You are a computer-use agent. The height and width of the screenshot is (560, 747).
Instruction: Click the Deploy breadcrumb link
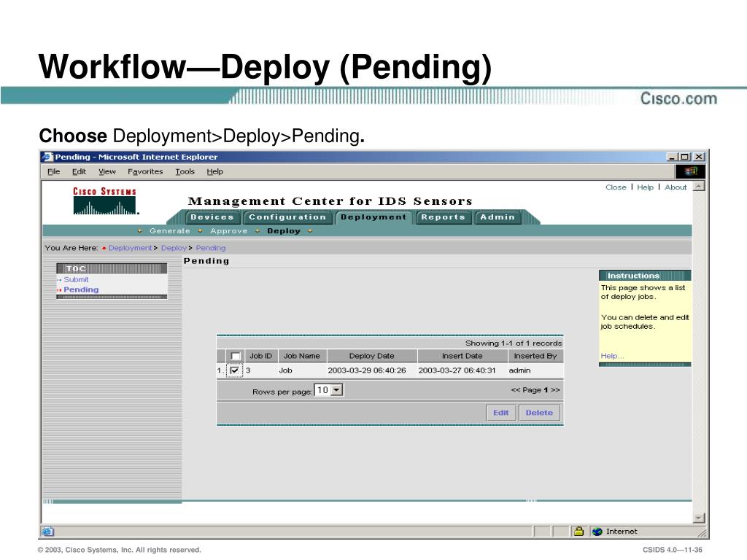(174, 248)
